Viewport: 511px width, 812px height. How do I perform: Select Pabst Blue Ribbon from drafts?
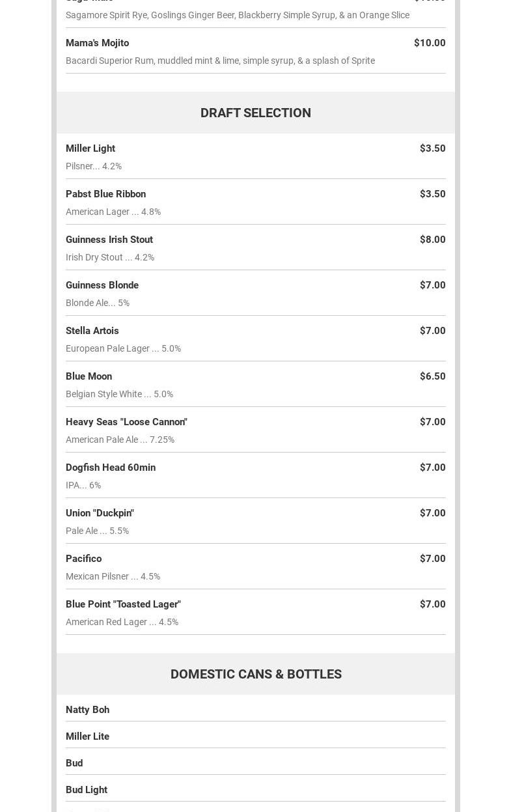(105, 194)
